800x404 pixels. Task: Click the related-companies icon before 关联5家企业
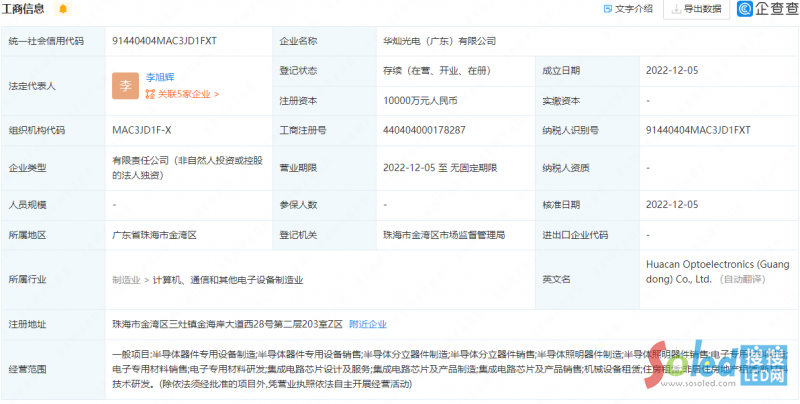(150, 94)
